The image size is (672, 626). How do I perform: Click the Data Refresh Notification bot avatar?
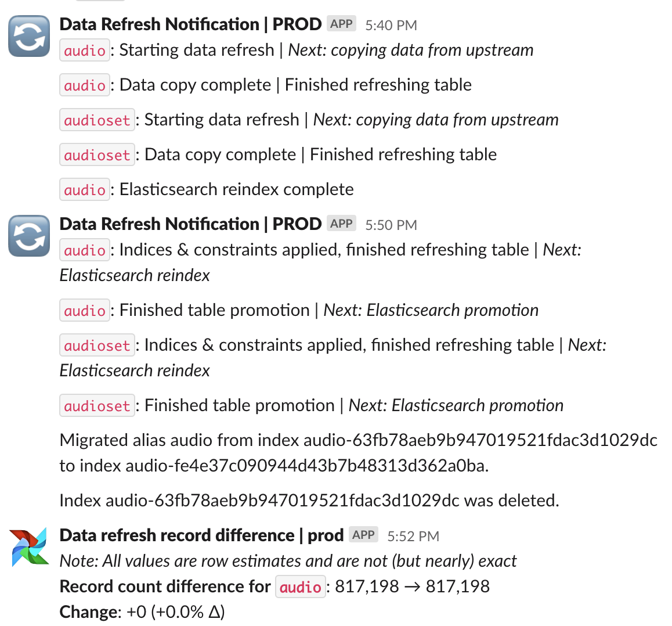(x=28, y=36)
